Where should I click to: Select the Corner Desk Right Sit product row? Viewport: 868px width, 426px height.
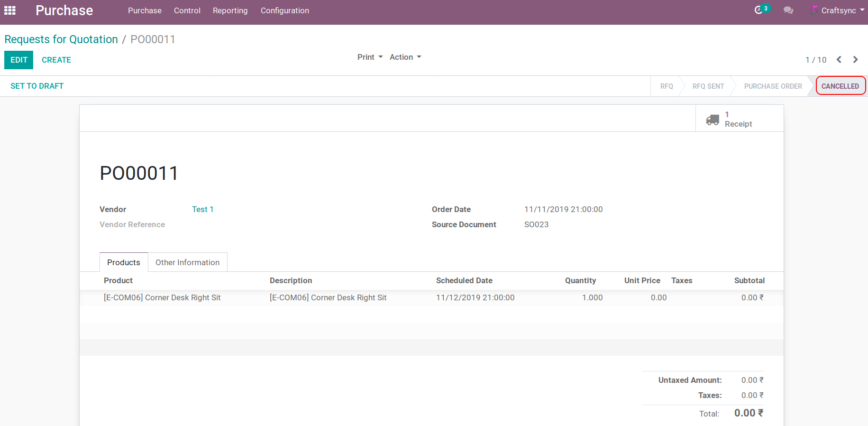pos(162,297)
